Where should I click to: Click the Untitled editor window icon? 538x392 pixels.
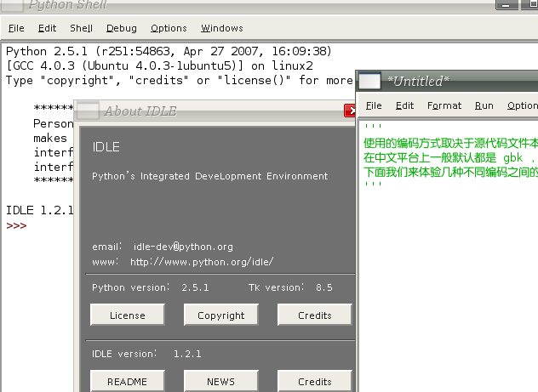(369, 81)
